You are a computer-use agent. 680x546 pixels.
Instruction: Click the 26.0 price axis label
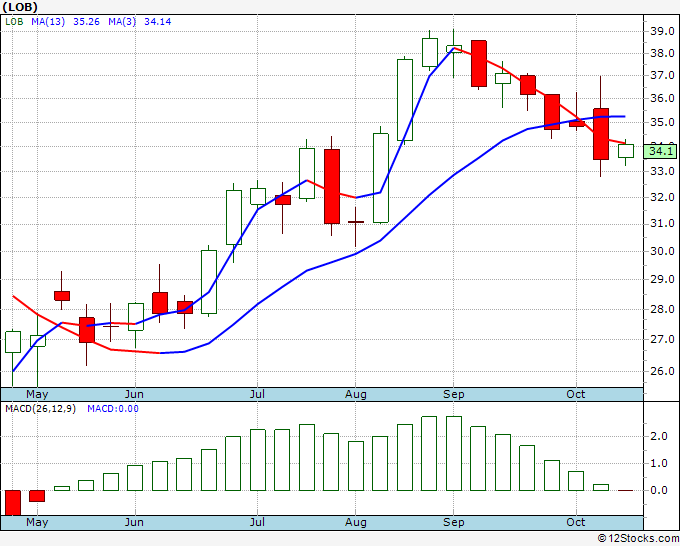(662, 371)
